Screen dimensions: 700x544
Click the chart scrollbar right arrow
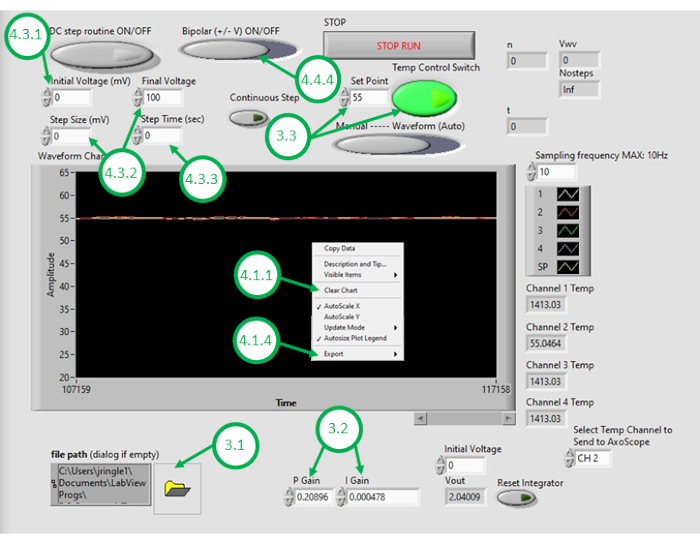[x=508, y=418]
